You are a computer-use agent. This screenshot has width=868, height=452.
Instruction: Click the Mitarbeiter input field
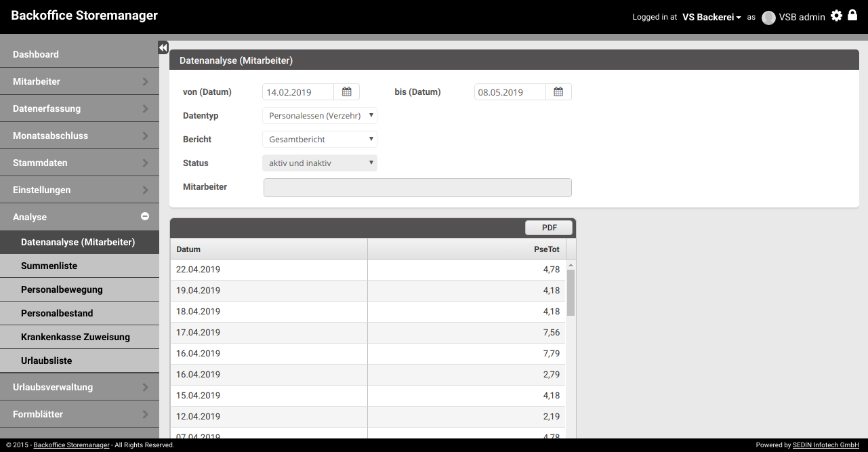pos(417,188)
